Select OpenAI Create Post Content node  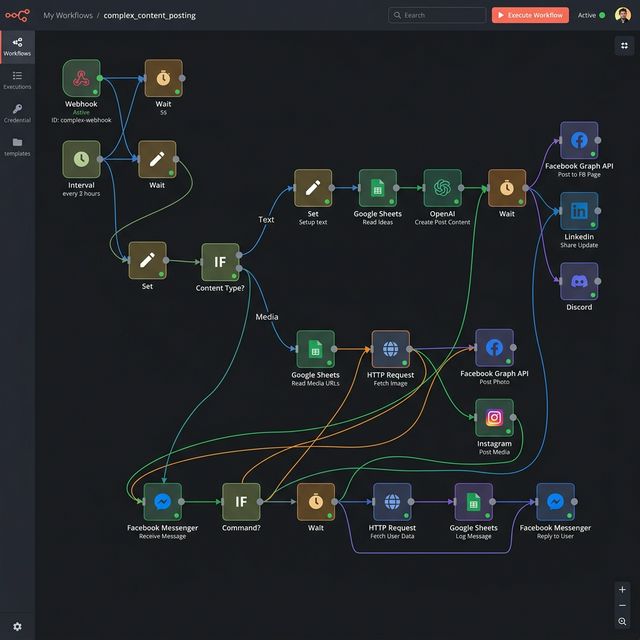click(x=442, y=188)
